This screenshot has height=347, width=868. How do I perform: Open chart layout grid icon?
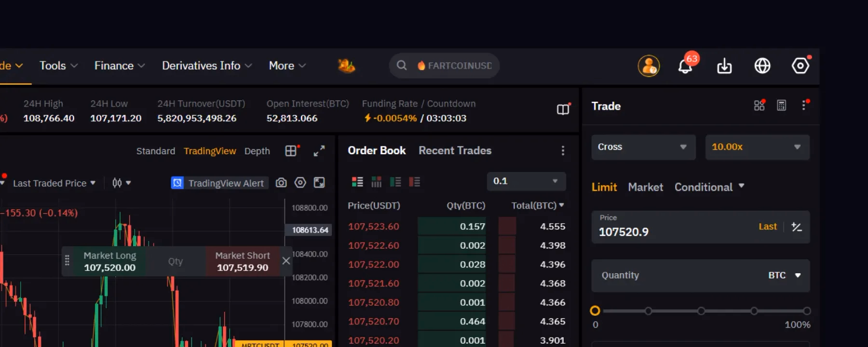(x=291, y=151)
